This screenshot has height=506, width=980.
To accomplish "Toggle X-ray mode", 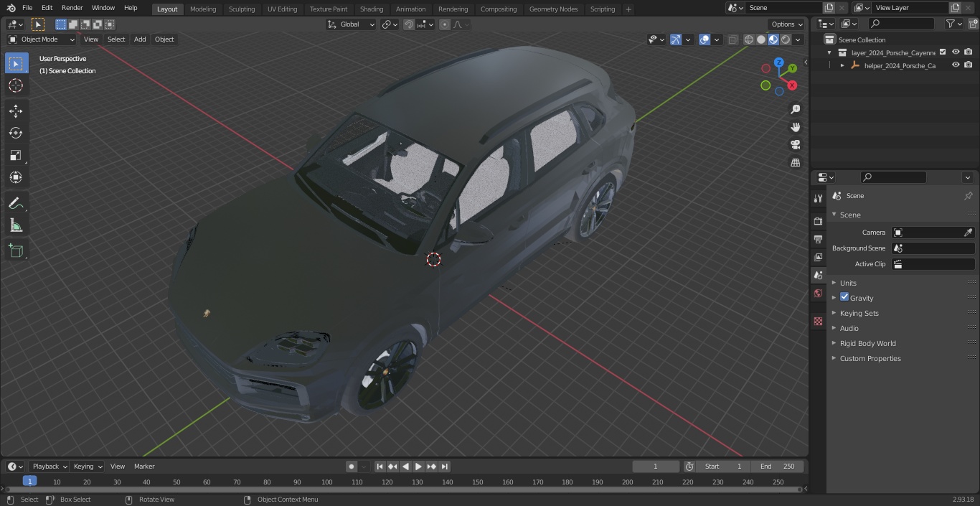I will (732, 39).
